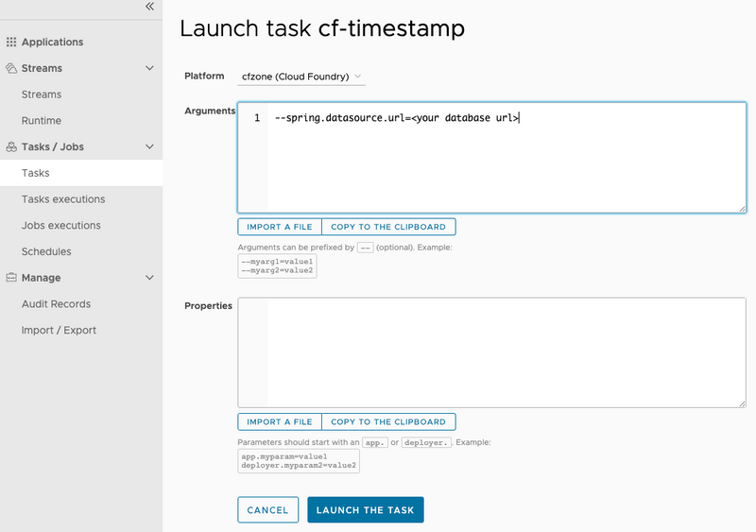This screenshot has height=532, width=756.
Task: Click the Tasks / Jobs header label
Action: tap(53, 146)
